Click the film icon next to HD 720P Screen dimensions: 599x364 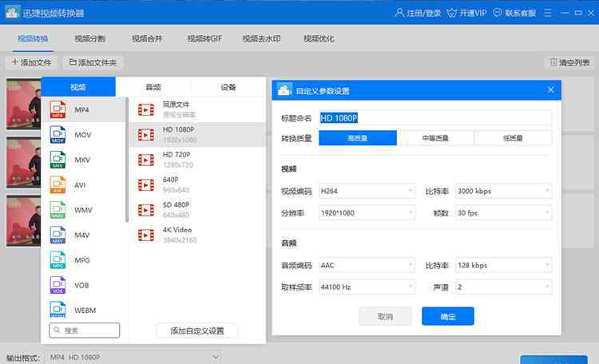(146, 160)
